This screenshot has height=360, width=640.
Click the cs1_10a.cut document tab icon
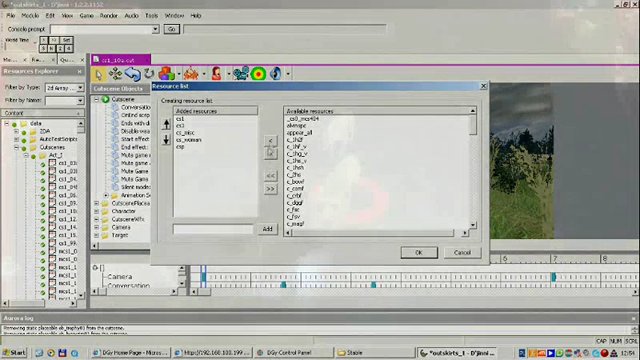[96, 60]
